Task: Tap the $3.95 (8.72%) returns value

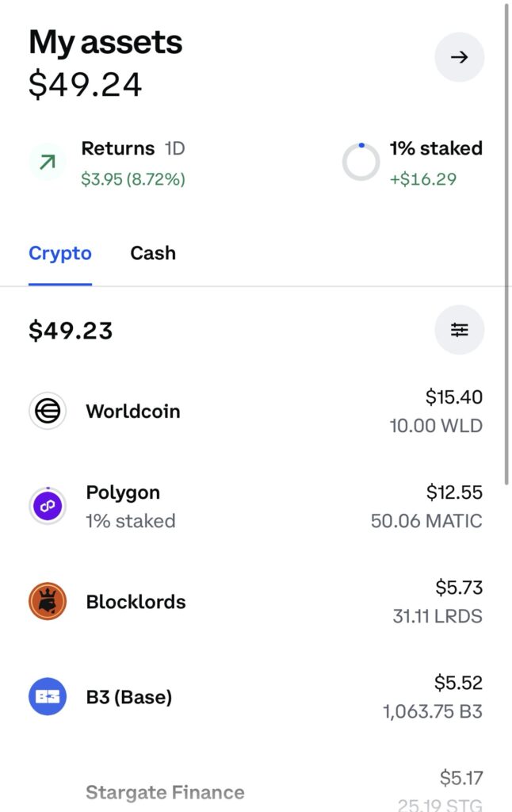Action: [133, 179]
